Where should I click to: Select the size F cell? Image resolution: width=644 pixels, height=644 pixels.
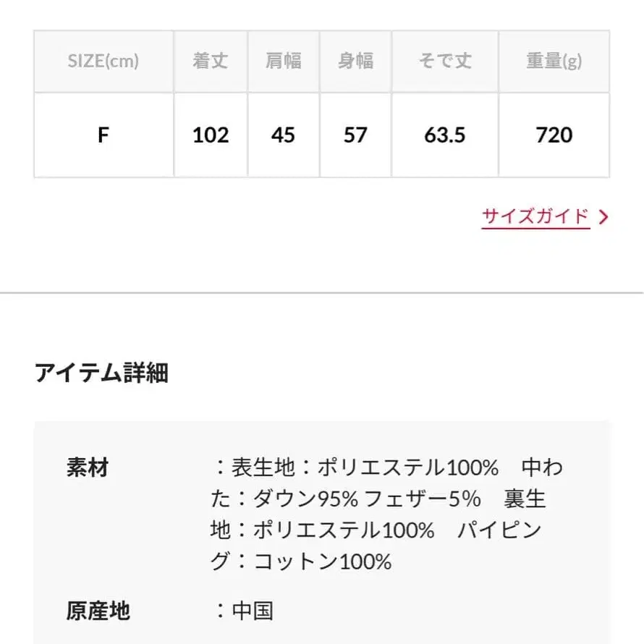103,135
